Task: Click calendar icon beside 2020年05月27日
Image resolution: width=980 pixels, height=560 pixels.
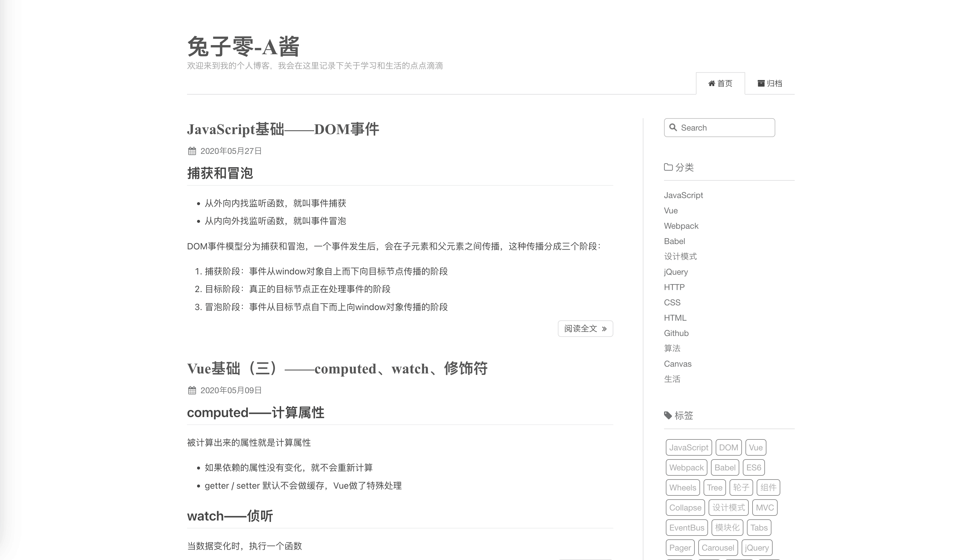Action: click(x=192, y=151)
